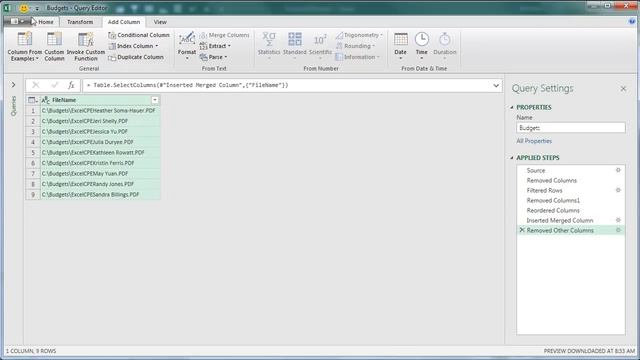Select the Julia Duryee.PDF cell
The width and height of the screenshot is (640, 360).
[x=100, y=142]
